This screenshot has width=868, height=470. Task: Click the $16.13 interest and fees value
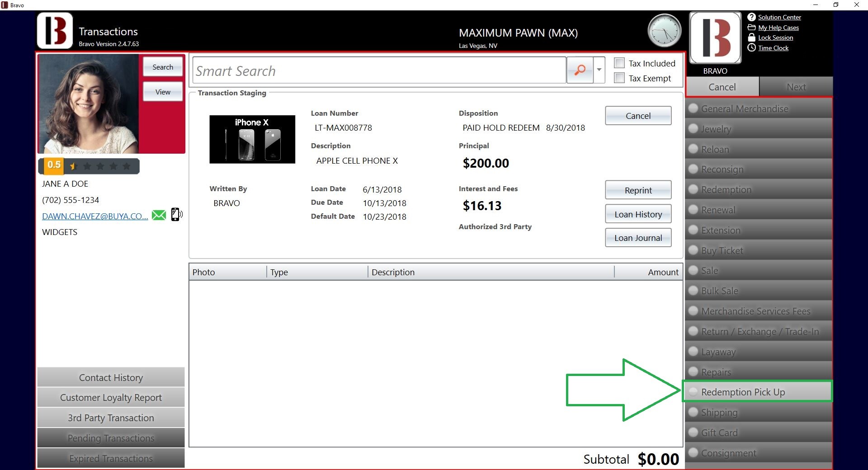point(482,206)
